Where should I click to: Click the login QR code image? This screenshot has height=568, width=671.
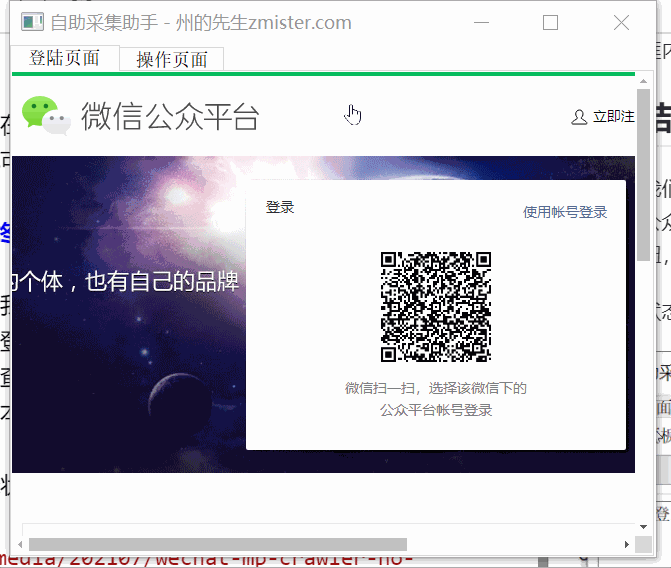pos(436,306)
